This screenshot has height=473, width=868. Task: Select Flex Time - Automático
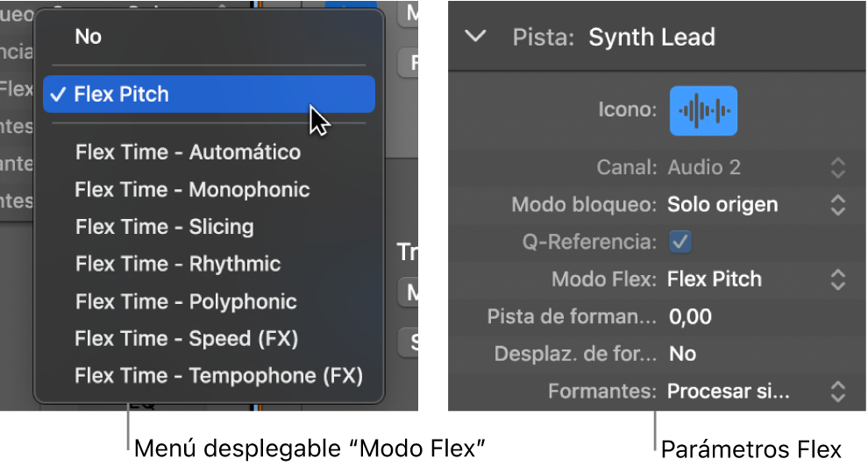tap(188, 152)
